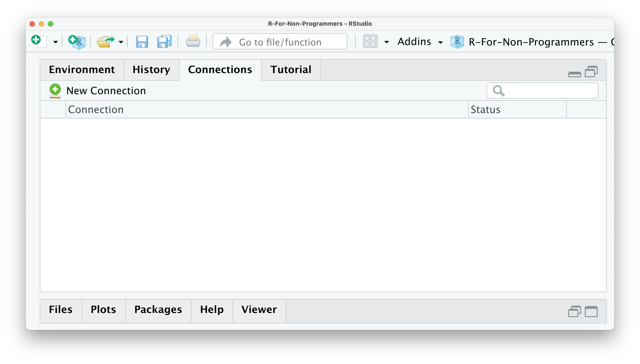Open the Tutorial tab
This screenshot has width=640, height=364.
coord(291,70)
